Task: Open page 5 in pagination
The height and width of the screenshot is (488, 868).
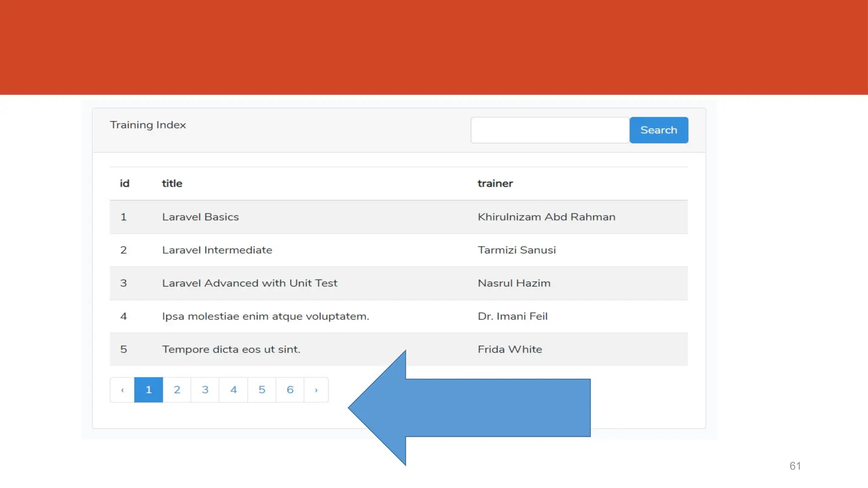Action: (x=262, y=390)
